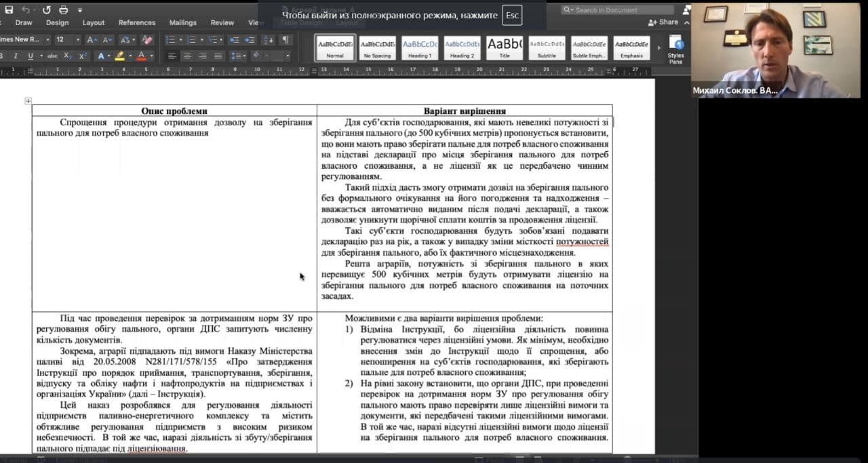868x463 pixels.
Task: Collapse the ribbon with the chevron
Action: [x=686, y=22]
